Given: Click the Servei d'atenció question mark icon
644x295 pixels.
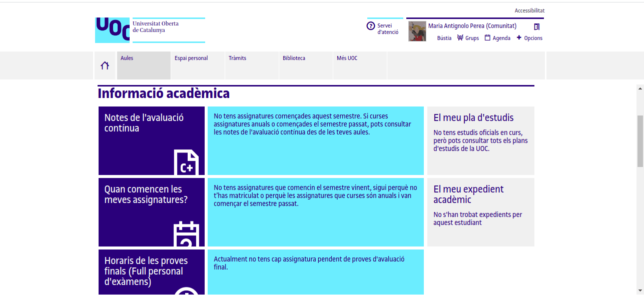Looking at the screenshot, I should point(371,26).
